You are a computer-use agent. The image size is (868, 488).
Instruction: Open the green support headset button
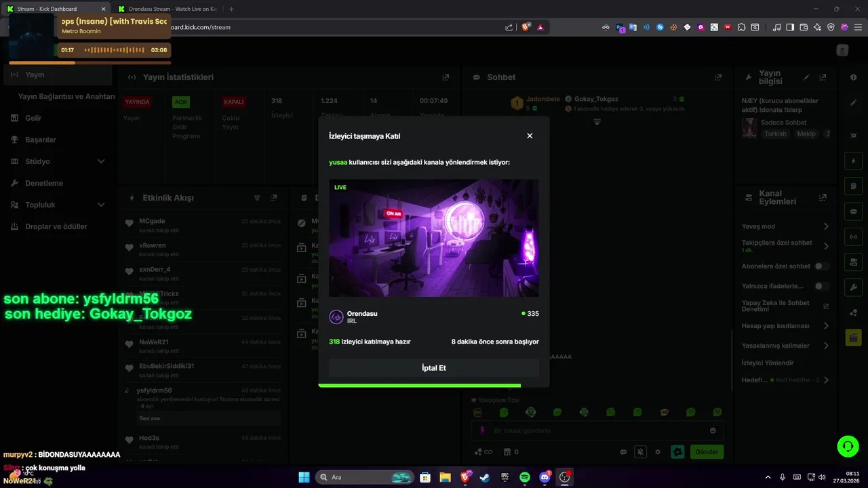point(848,446)
